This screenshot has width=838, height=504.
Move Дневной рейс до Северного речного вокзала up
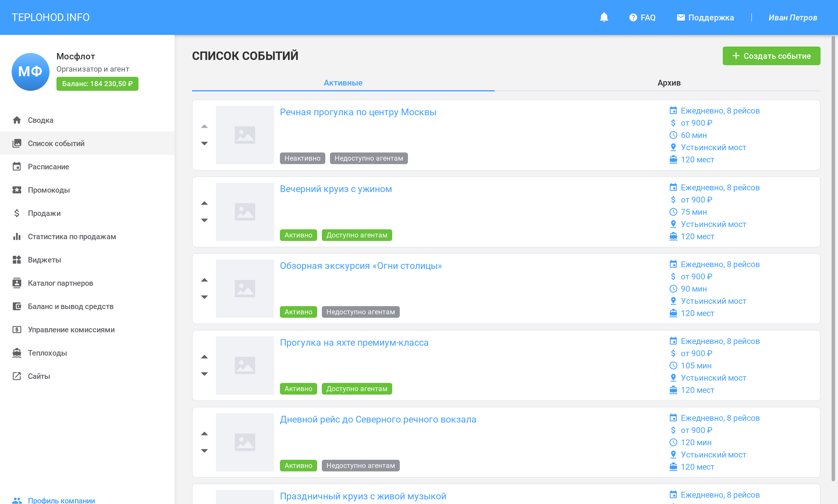[x=204, y=433]
